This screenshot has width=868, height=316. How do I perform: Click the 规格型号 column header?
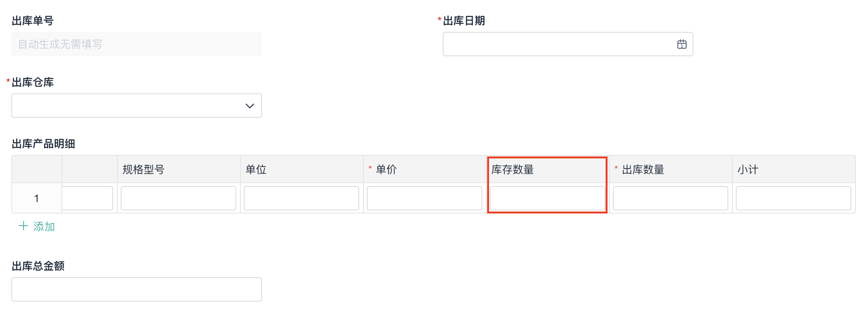pos(144,169)
